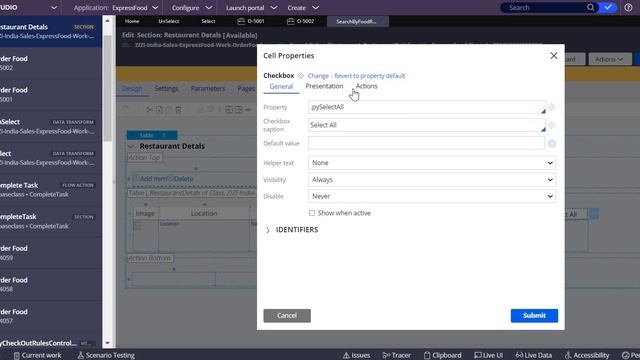Toggle Live UI tool
The image size is (640, 360).
pos(489,355)
